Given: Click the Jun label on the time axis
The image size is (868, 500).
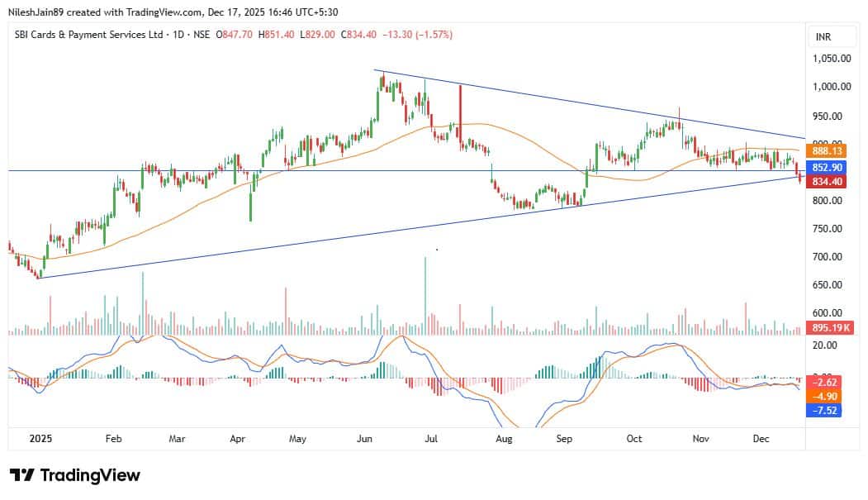Looking at the screenshot, I should click(x=364, y=439).
